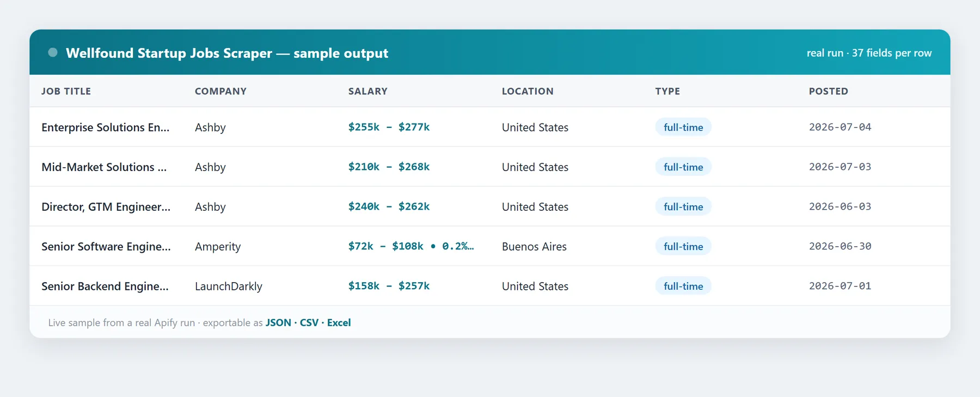Choose the JSON export link
The width and height of the screenshot is (980, 397).
pyautogui.click(x=278, y=322)
